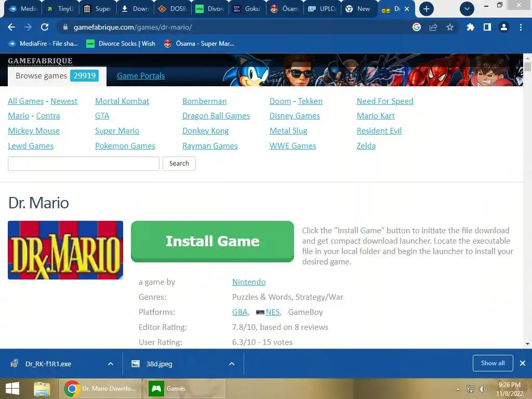The width and height of the screenshot is (532, 399).
Task: Switch to the TinyURL tab
Action: tap(60, 9)
